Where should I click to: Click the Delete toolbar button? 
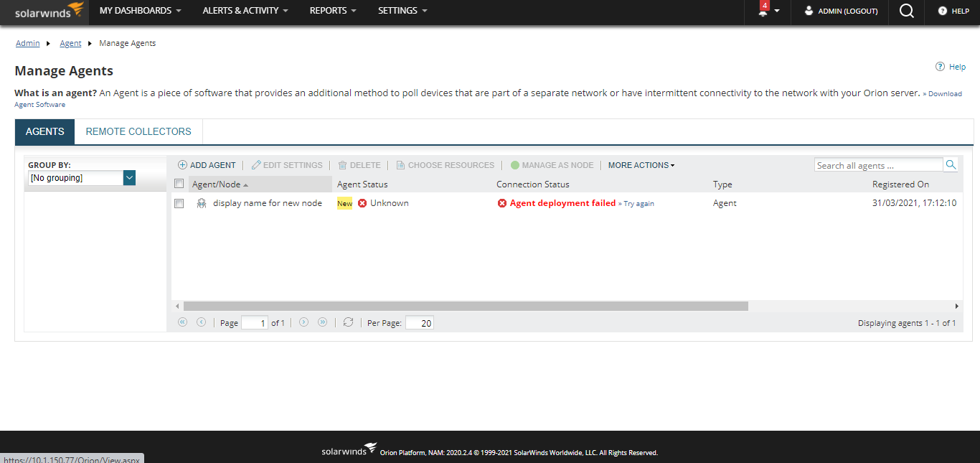(359, 165)
